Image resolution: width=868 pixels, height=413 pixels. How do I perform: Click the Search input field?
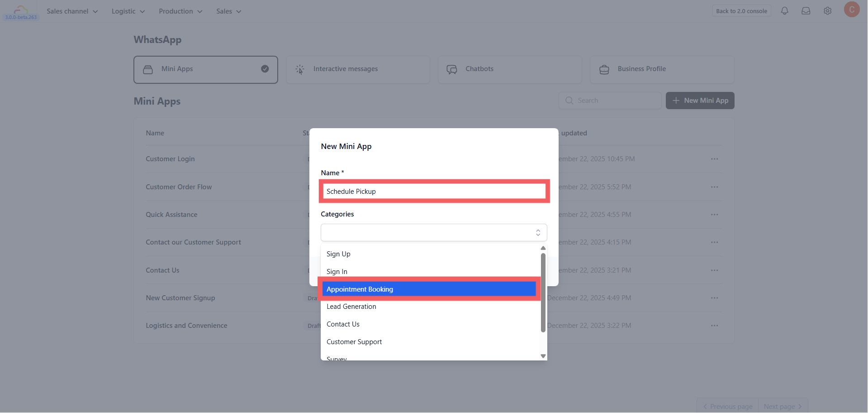point(610,101)
